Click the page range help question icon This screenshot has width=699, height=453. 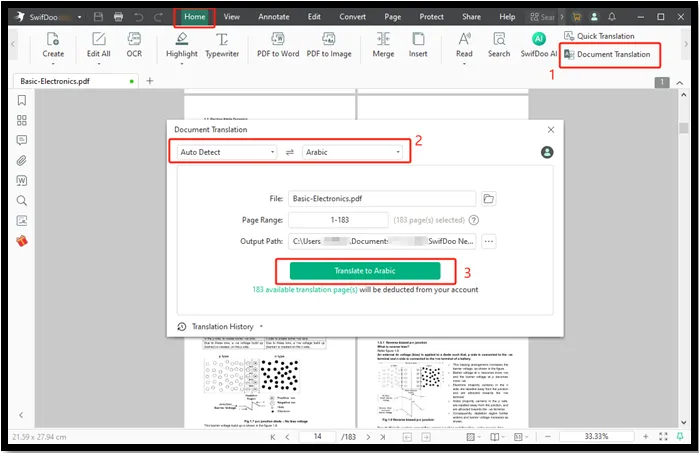point(474,220)
